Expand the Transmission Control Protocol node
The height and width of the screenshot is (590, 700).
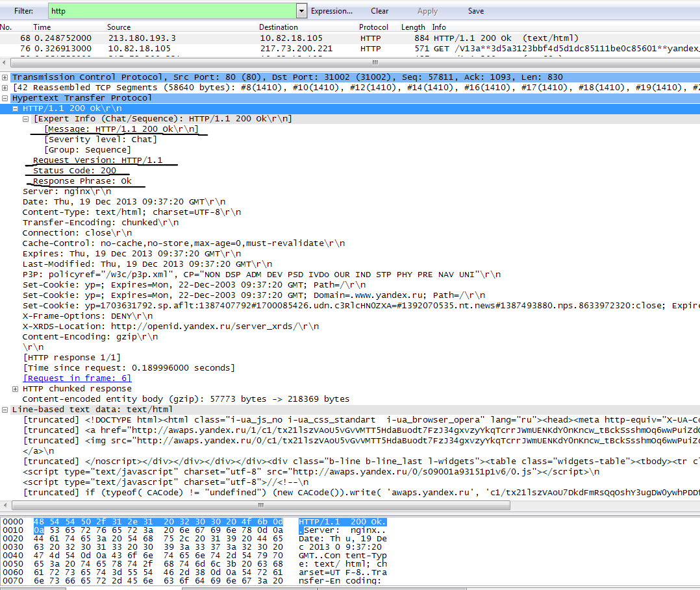coord(5,77)
